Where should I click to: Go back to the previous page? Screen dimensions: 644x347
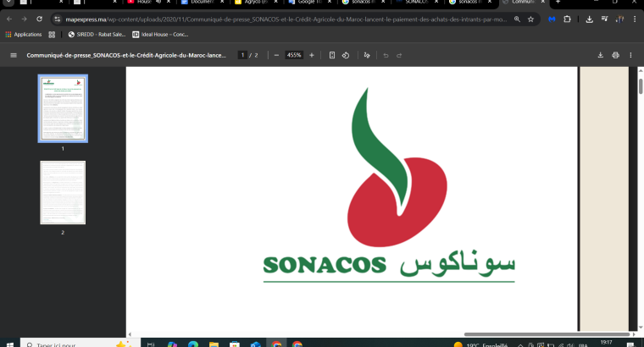[x=9, y=19]
